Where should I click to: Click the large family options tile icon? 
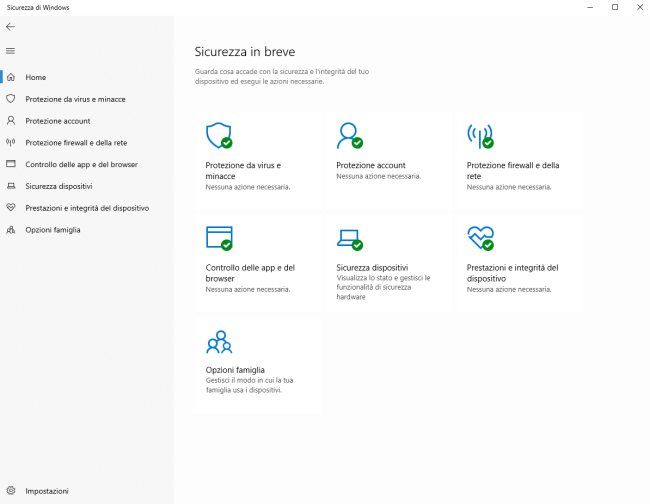coord(219,342)
